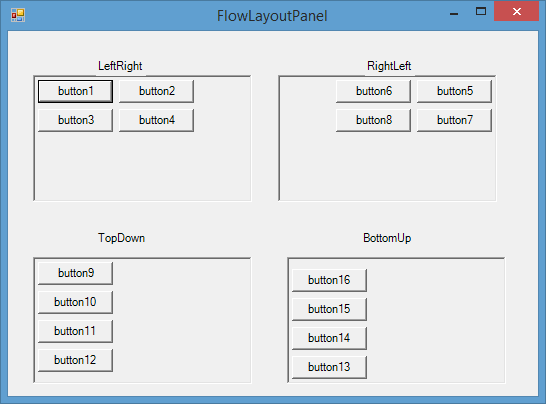Click button11 in the TopDown panel

tap(75, 331)
